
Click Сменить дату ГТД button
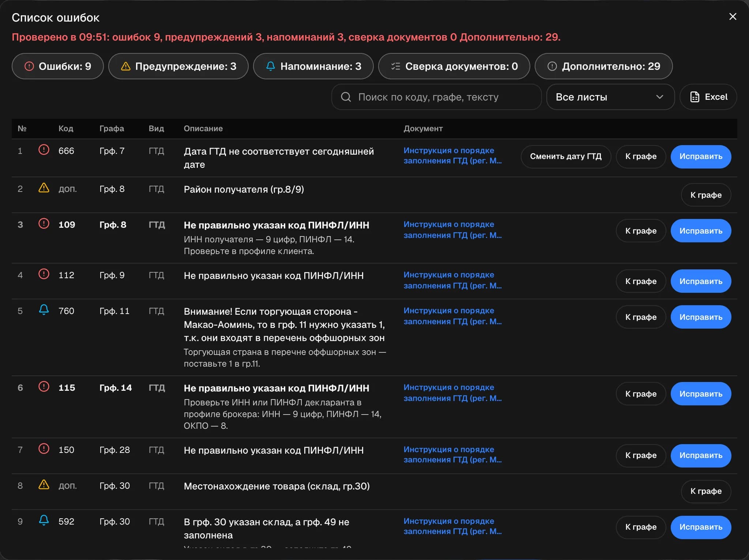point(566,156)
